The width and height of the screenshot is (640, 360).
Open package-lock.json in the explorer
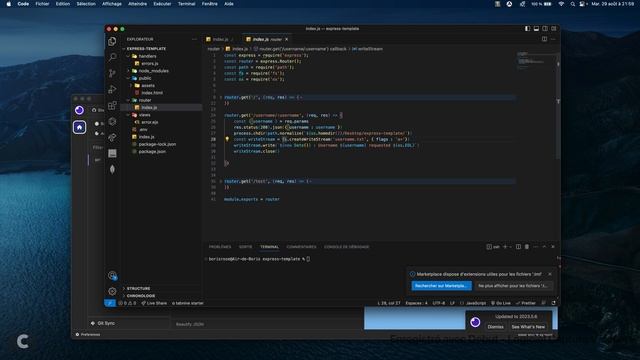pos(157,144)
